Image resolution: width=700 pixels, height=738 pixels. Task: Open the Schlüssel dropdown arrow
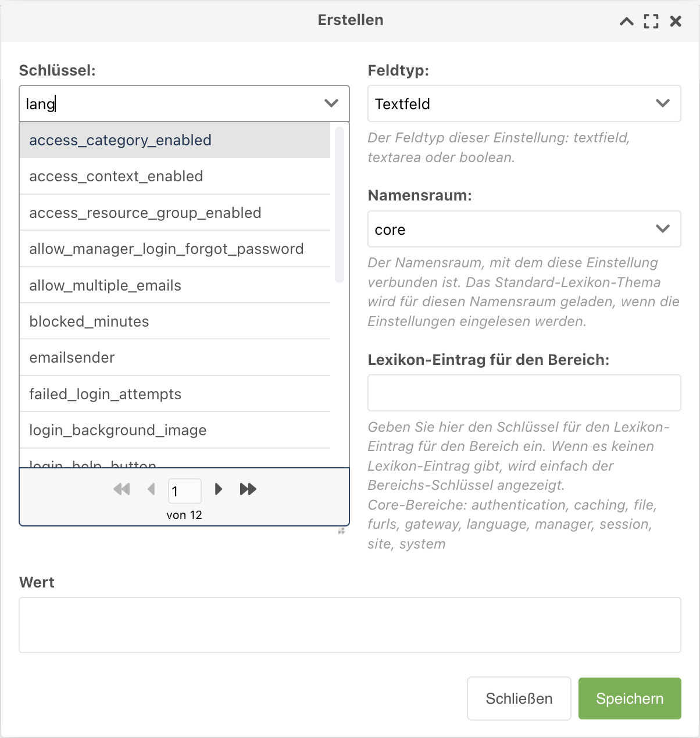pos(331,103)
